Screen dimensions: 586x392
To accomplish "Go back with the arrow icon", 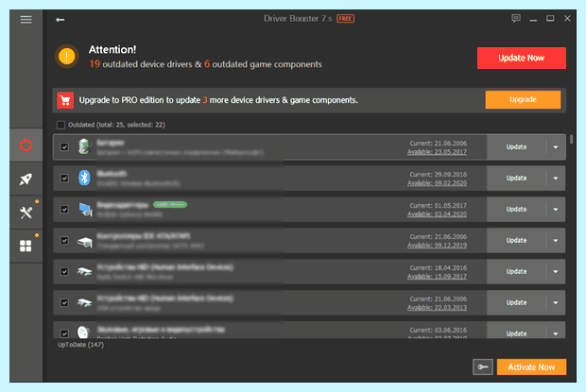I will (60, 20).
